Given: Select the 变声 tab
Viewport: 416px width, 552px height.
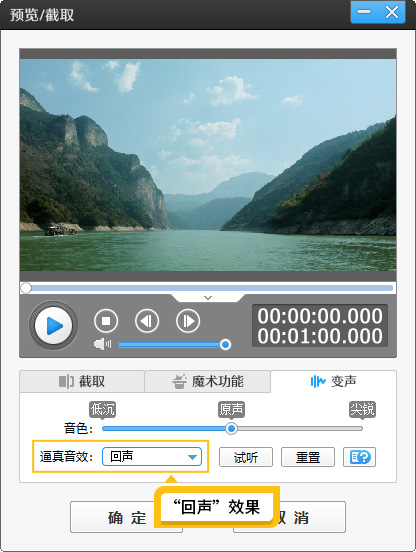Looking at the screenshot, I should (333, 381).
